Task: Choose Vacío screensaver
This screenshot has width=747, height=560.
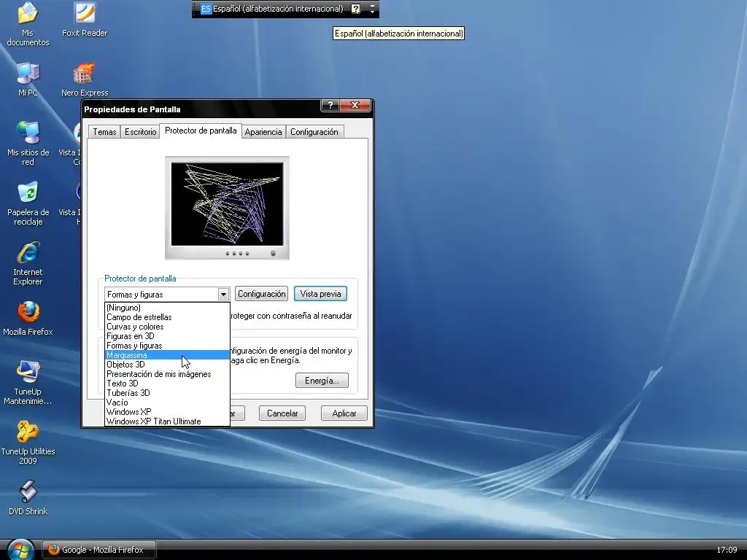Action: (x=167, y=402)
